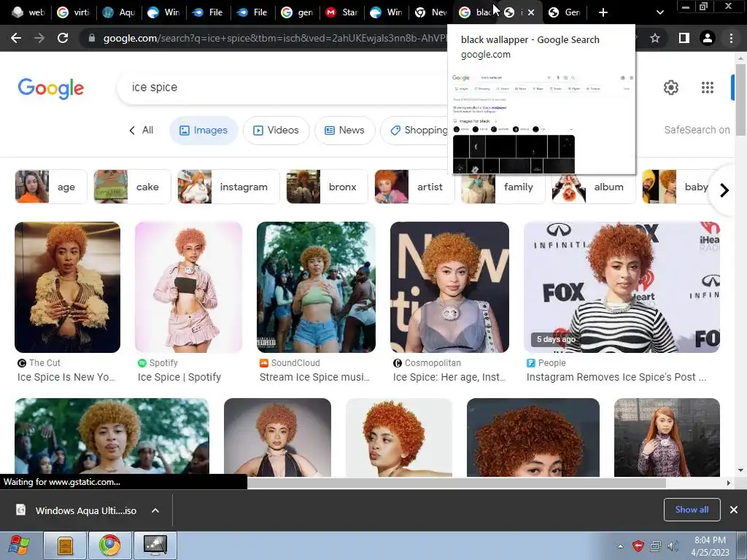
Task: Reload the current page
Action: pos(63,38)
